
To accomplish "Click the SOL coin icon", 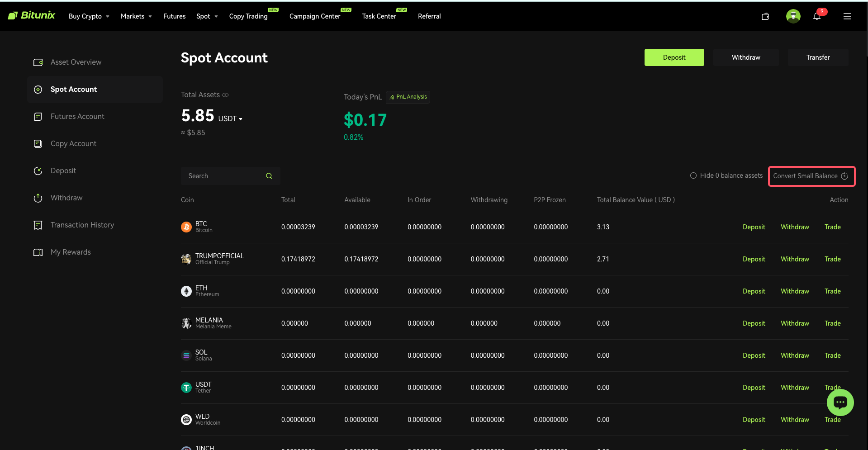I will pyautogui.click(x=186, y=355).
